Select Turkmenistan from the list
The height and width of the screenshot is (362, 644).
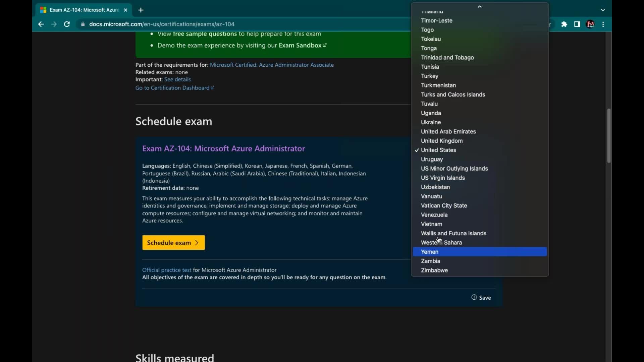[480, 85]
